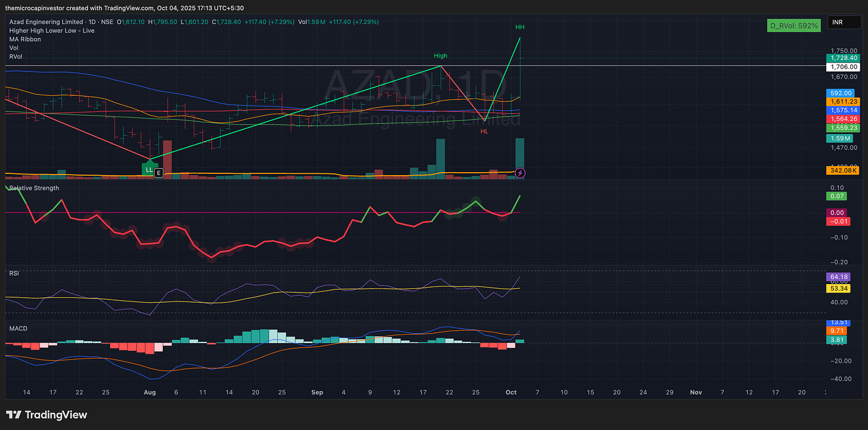Click the yellow 53.34 RSI average label

click(x=838, y=289)
